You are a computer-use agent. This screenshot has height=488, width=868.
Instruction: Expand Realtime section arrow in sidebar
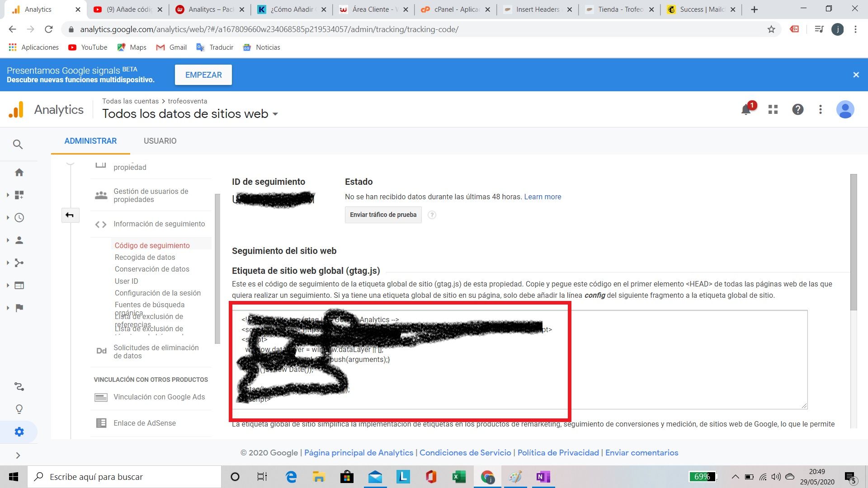click(8, 218)
